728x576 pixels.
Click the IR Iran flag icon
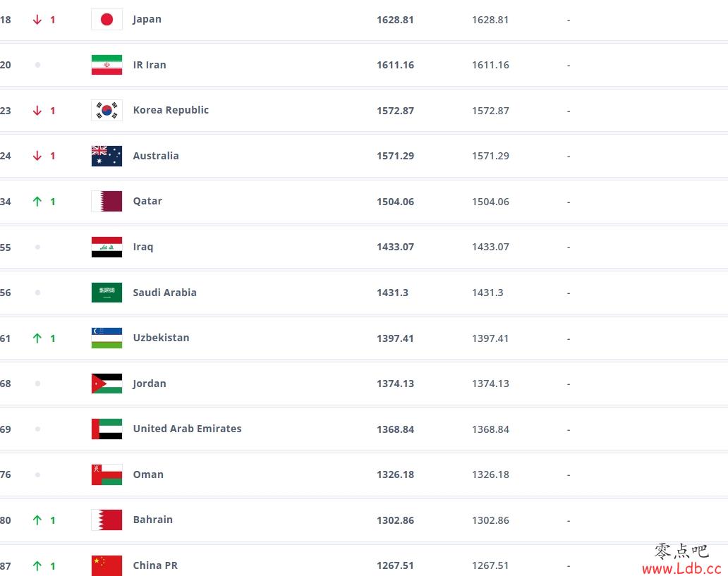pos(107,65)
